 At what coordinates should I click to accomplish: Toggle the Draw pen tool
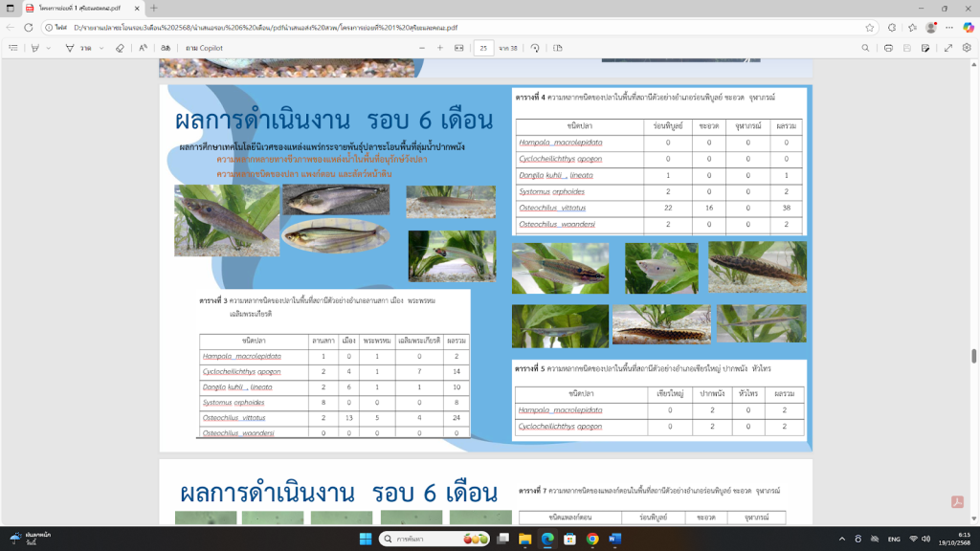[x=70, y=47]
